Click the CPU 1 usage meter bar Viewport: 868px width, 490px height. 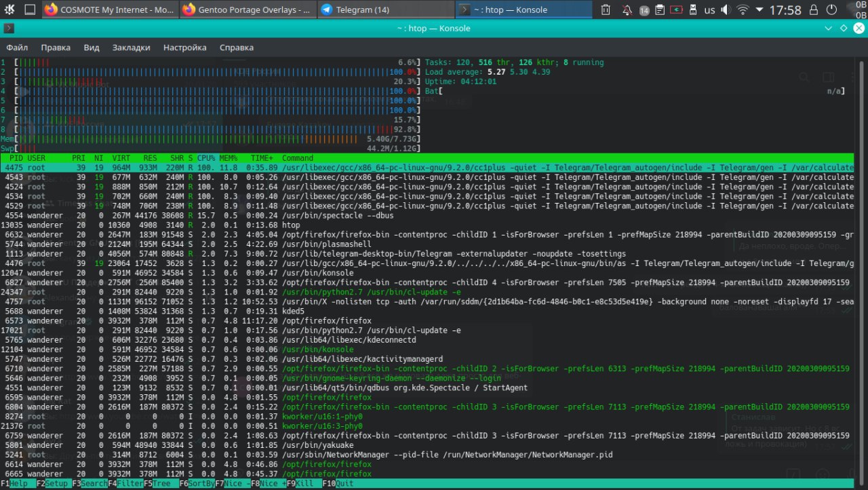click(x=210, y=62)
